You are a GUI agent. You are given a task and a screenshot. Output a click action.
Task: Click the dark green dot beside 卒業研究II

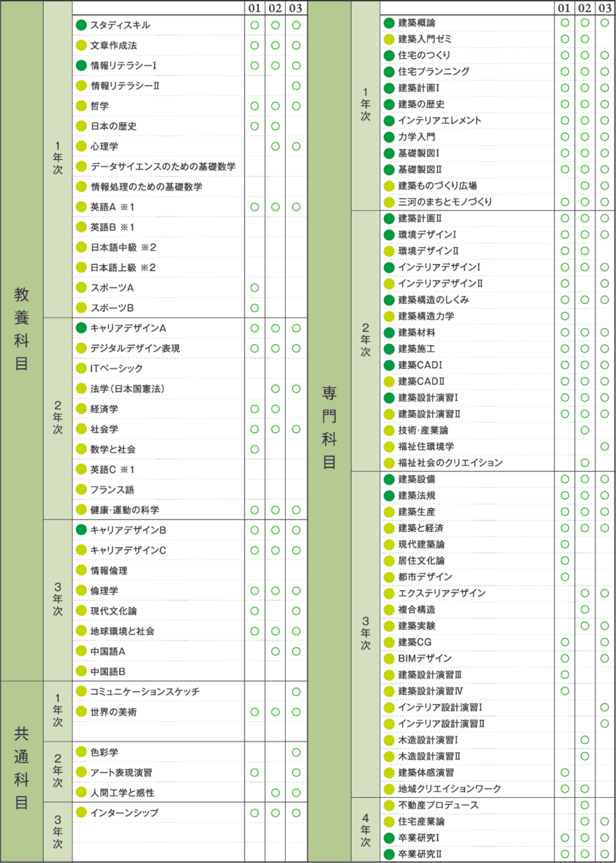389,854
